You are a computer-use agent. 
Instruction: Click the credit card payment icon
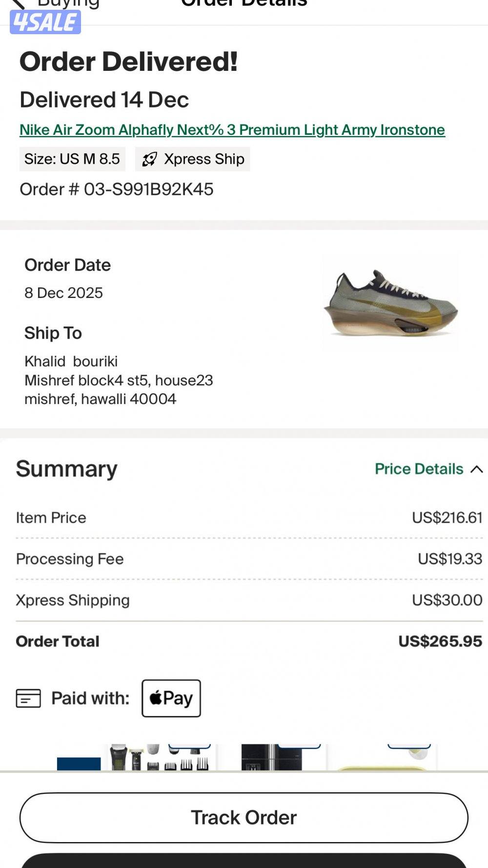coord(28,698)
